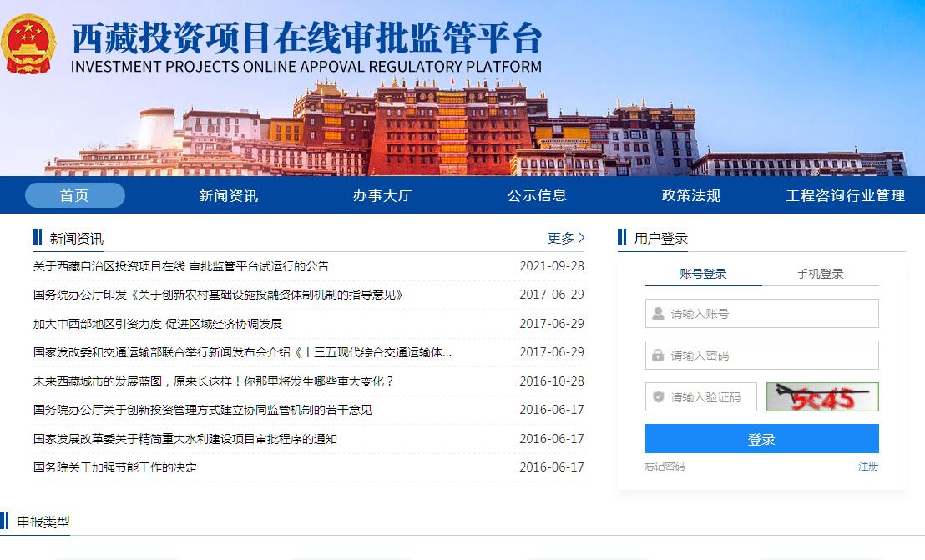Click the user icon in account field

point(658,314)
